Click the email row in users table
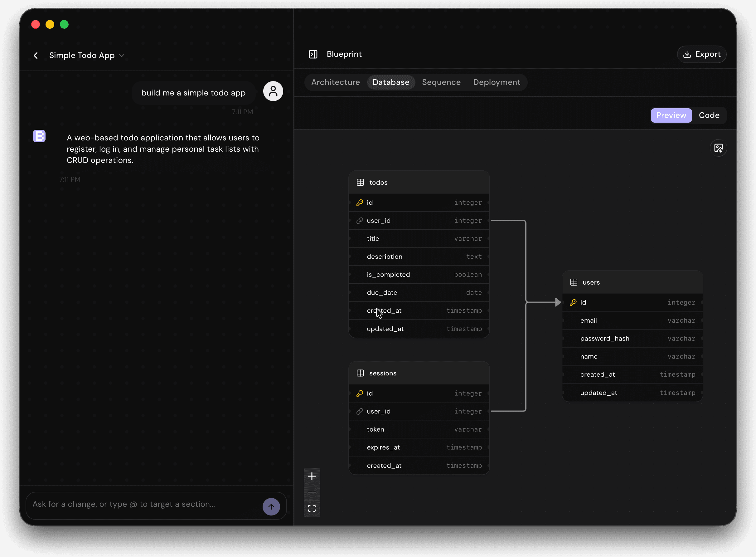 click(632, 320)
